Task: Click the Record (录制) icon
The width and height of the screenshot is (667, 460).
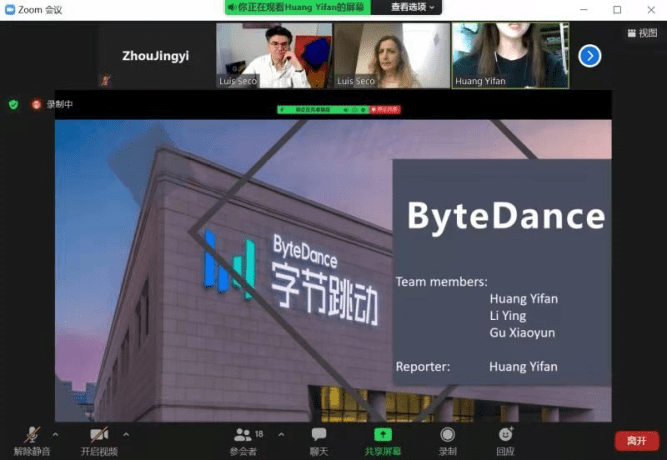Action: tap(448, 435)
